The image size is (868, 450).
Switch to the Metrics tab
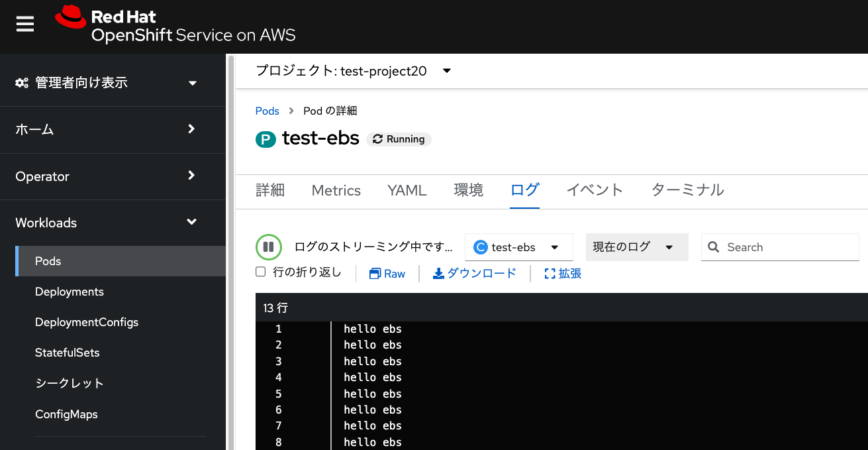(x=336, y=190)
